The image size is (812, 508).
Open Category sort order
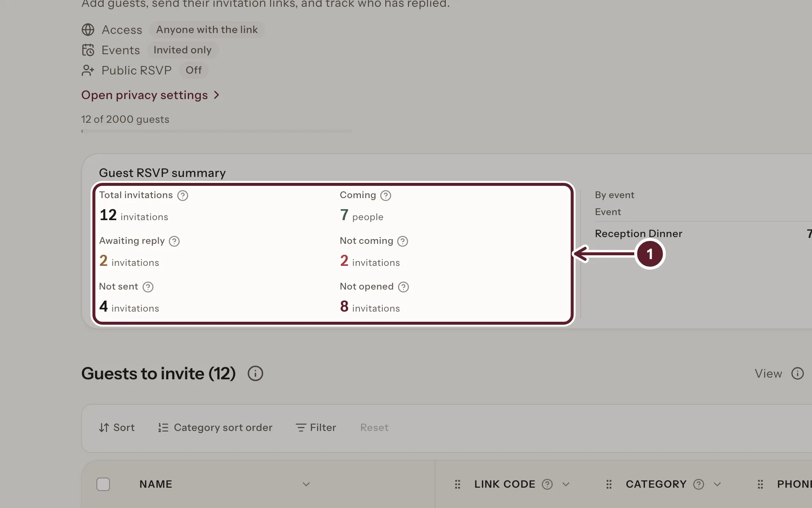215,428
